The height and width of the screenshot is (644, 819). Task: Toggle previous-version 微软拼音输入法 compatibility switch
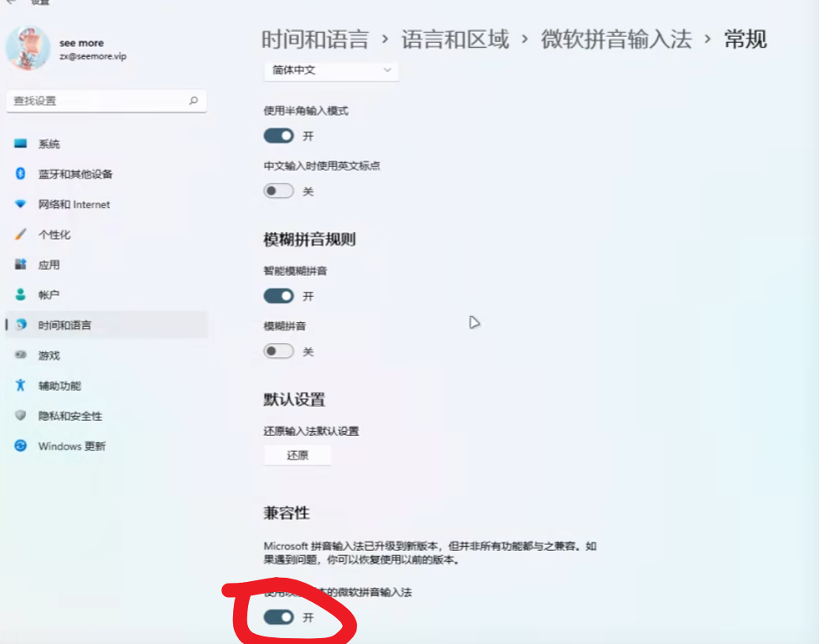pyautogui.click(x=278, y=617)
